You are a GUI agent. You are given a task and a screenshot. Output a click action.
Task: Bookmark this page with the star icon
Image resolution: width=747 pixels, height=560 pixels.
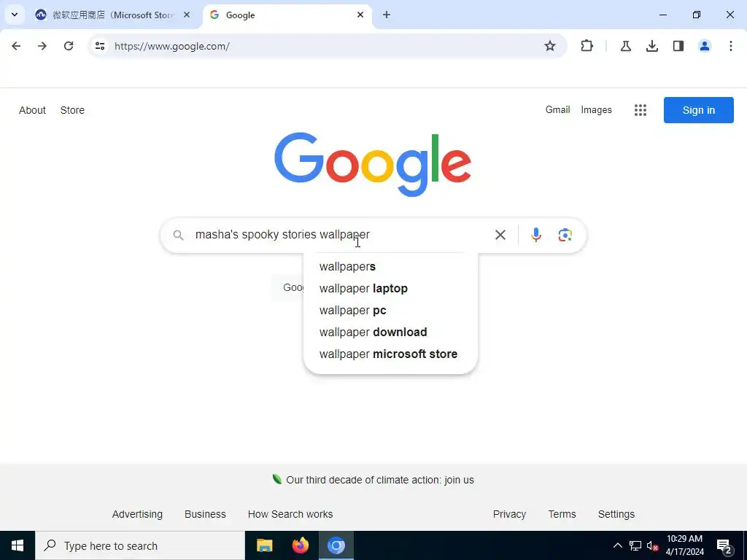(550, 46)
